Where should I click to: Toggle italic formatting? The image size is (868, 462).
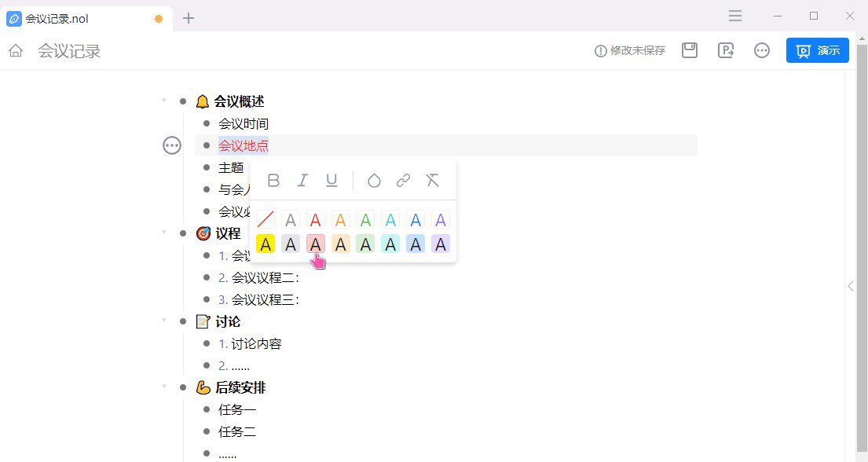[x=302, y=181]
